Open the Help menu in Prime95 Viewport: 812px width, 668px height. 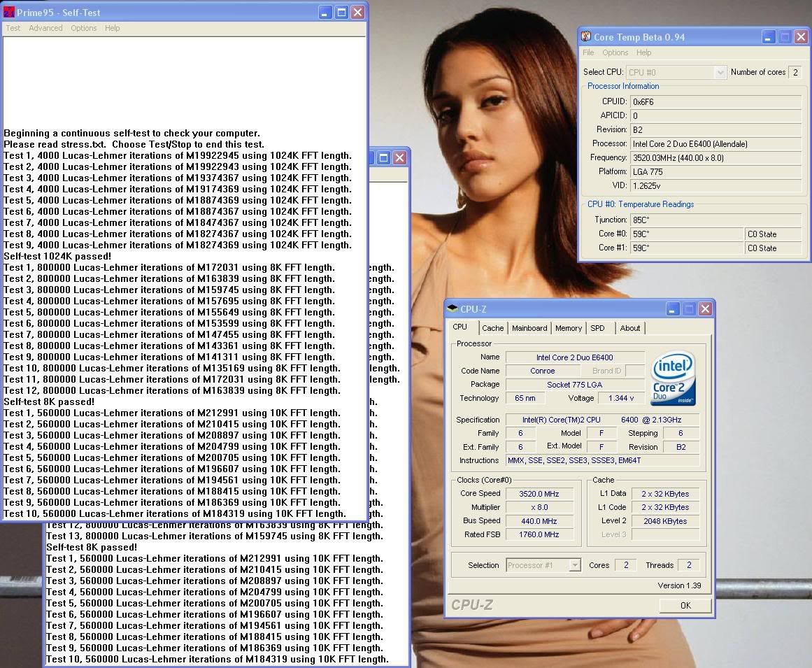click(x=113, y=28)
